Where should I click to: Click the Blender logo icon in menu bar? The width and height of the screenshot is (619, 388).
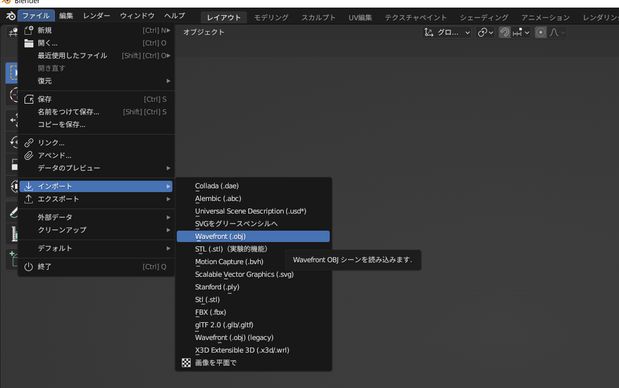click(x=10, y=16)
